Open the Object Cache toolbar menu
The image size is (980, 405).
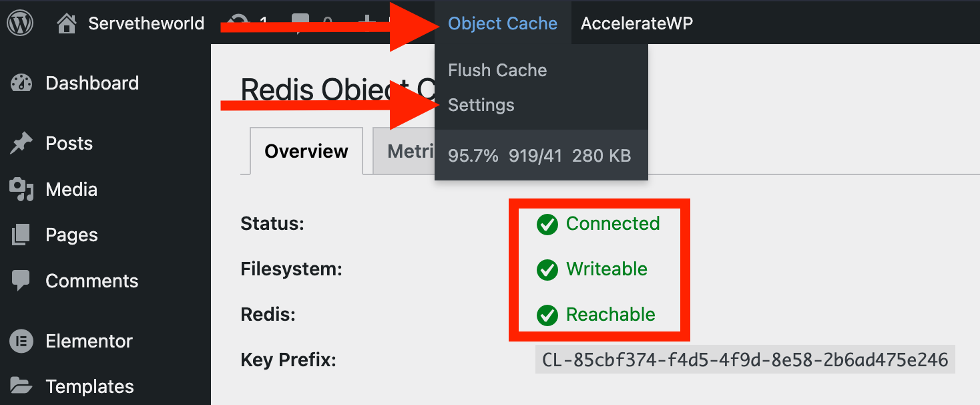(x=503, y=23)
